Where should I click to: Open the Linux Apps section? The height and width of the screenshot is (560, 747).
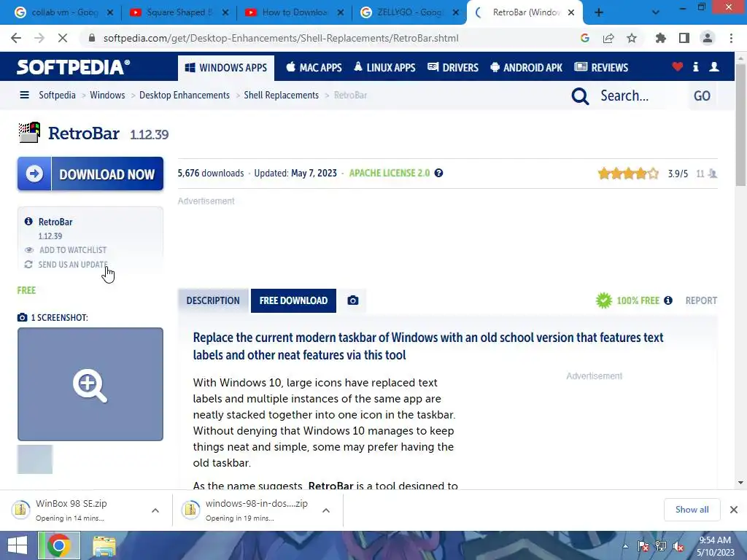pos(384,68)
